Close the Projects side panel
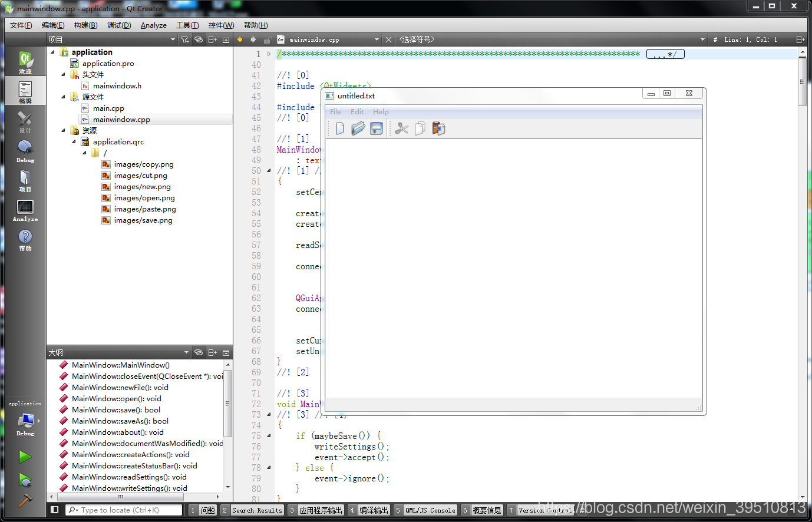The image size is (812, 522). click(x=226, y=39)
